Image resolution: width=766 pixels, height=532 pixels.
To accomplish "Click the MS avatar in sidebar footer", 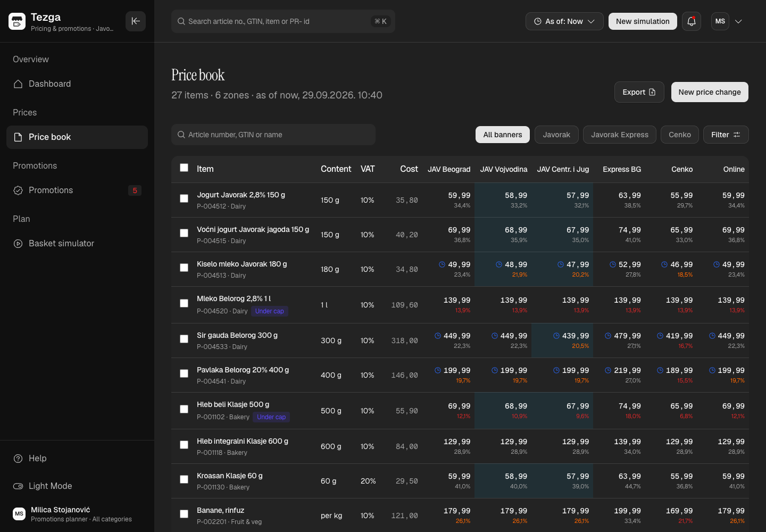I will (19, 514).
